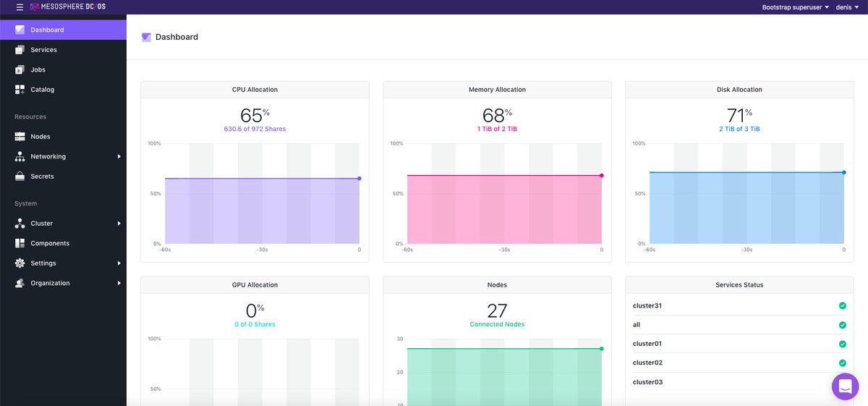This screenshot has width=868, height=406.
Task: Click the Memory Allocation panel title
Action: 497,90
